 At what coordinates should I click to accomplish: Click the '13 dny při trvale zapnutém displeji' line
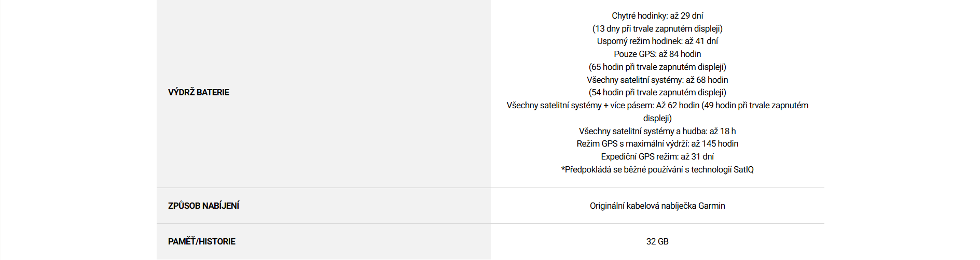(657, 28)
